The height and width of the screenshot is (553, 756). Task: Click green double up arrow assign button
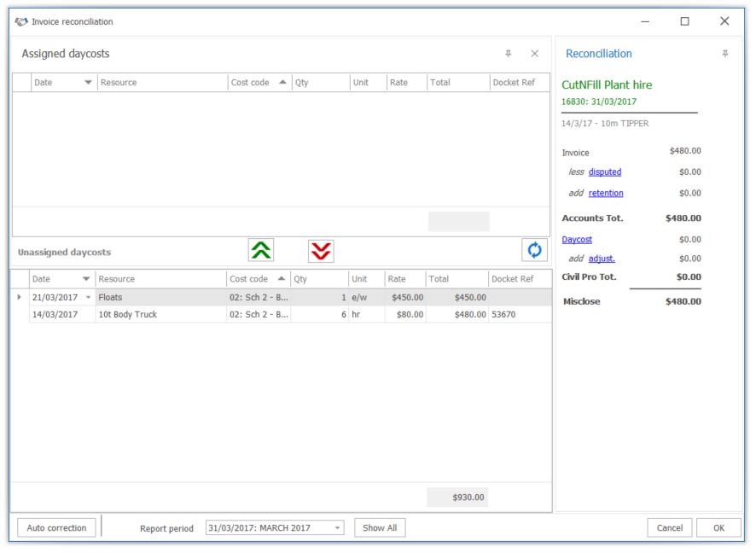click(261, 250)
